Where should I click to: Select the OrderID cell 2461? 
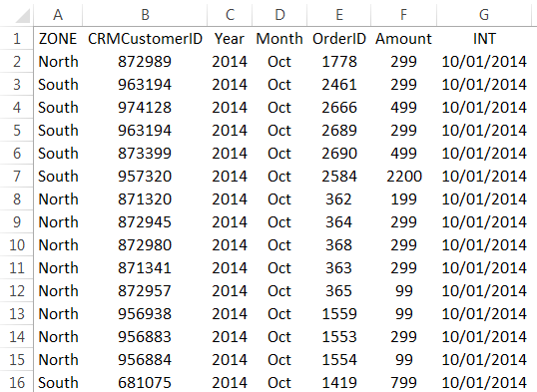pyautogui.click(x=339, y=85)
